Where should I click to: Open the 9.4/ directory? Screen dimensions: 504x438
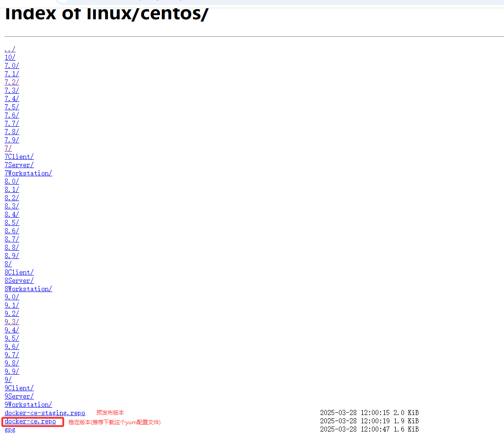click(12, 330)
